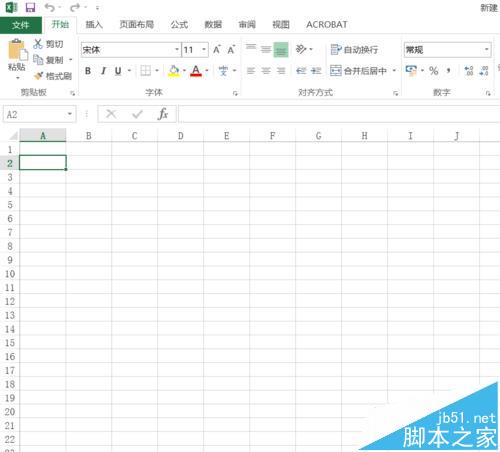Expand merge and center options arrow
This screenshot has width=500, height=452.
point(394,71)
